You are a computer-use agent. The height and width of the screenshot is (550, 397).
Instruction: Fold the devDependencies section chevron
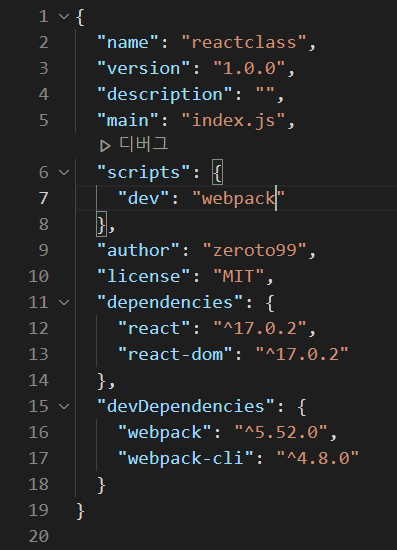pyautogui.click(x=64, y=406)
